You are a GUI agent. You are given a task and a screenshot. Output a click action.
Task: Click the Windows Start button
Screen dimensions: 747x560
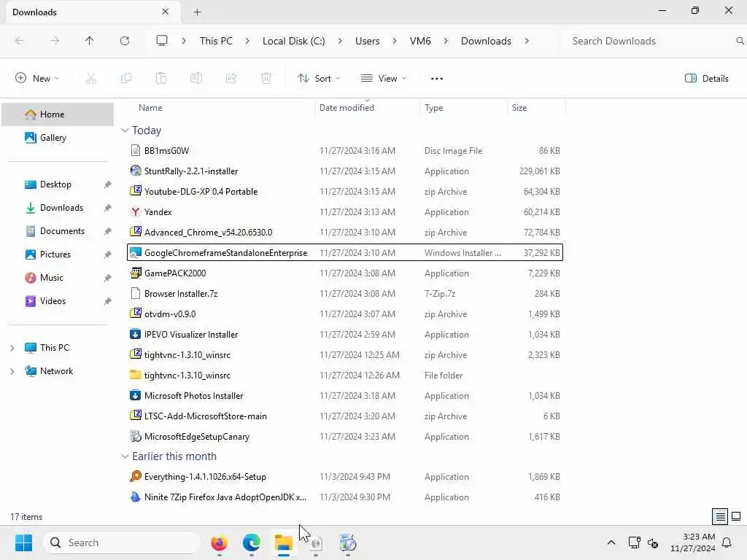(23, 542)
